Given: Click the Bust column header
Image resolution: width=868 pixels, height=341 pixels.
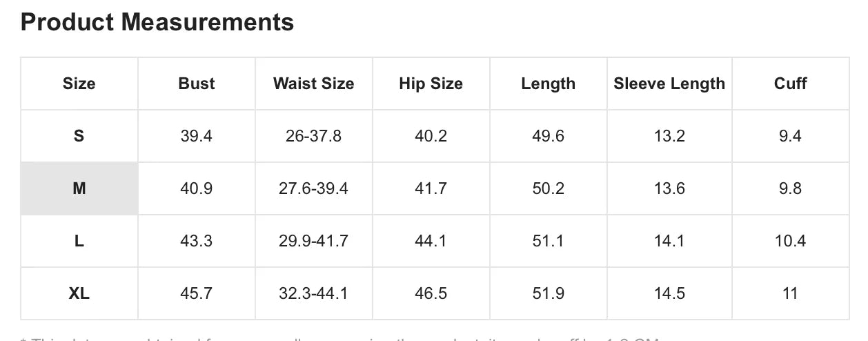Looking at the screenshot, I should 197,84.
